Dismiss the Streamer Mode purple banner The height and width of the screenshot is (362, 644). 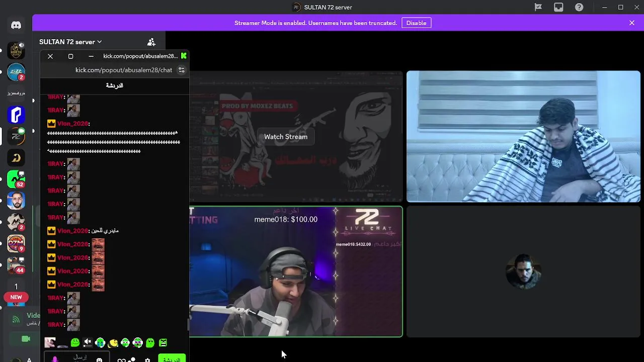pyautogui.click(x=632, y=23)
